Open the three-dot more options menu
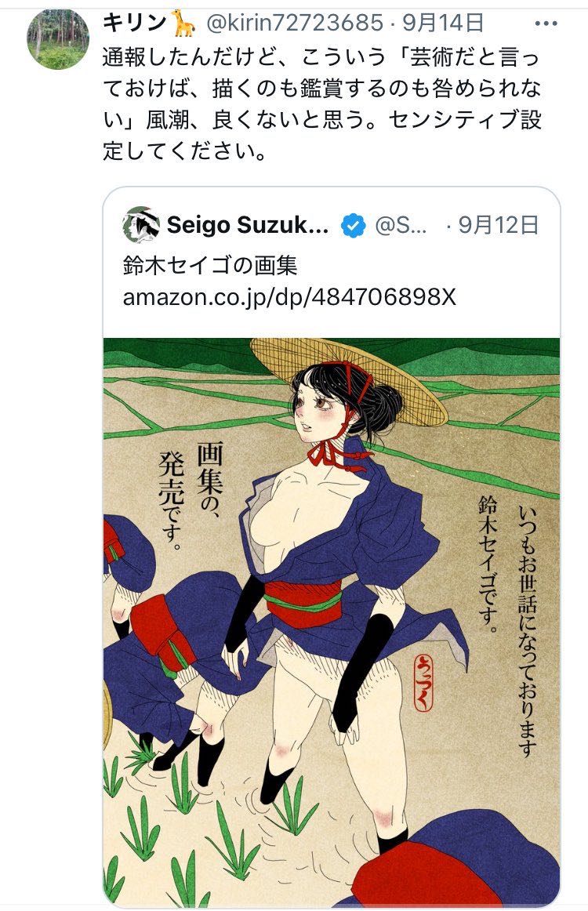This screenshot has width=588, height=911. (x=546, y=24)
